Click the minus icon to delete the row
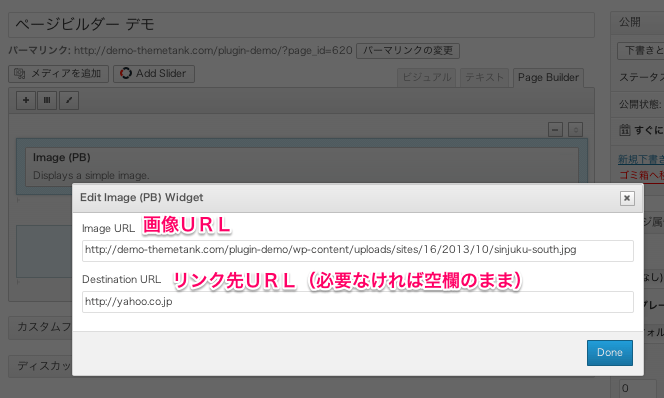 (555, 130)
